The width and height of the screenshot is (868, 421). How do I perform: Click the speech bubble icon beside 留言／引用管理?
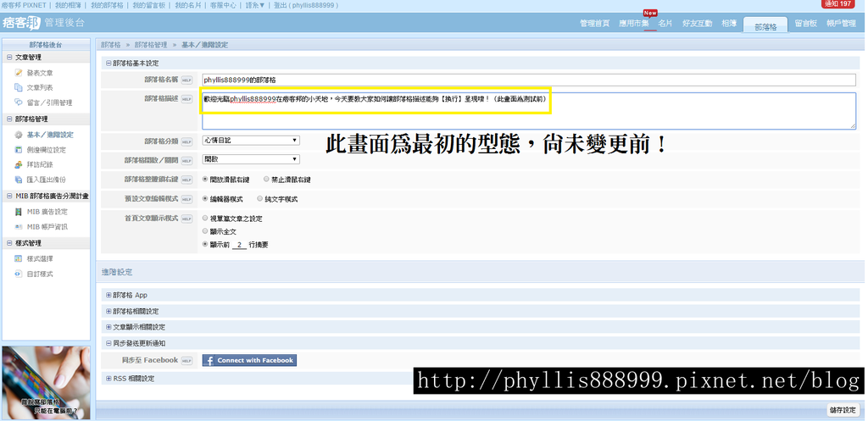point(19,102)
